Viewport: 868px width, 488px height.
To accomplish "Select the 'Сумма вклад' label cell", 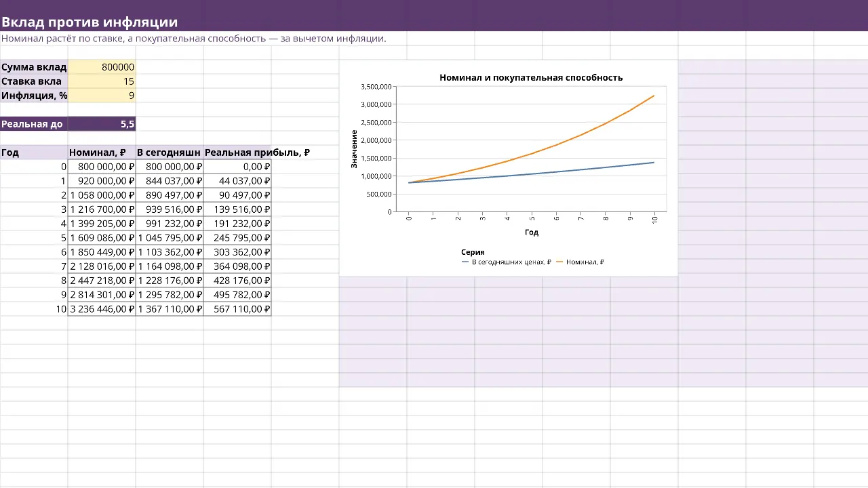I will (x=34, y=67).
